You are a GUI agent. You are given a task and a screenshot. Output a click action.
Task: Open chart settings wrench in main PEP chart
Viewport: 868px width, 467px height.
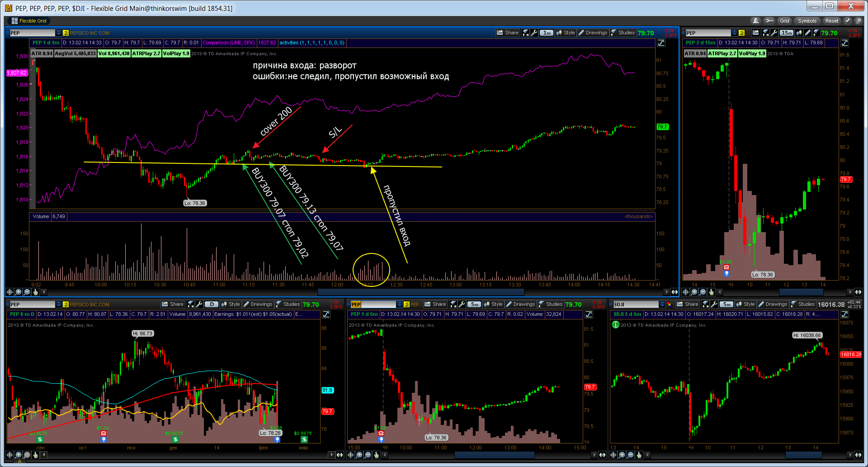point(534,33)
